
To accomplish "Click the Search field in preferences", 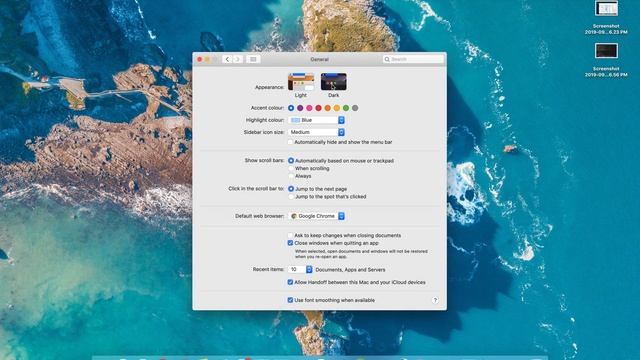I will click(413, 59).
